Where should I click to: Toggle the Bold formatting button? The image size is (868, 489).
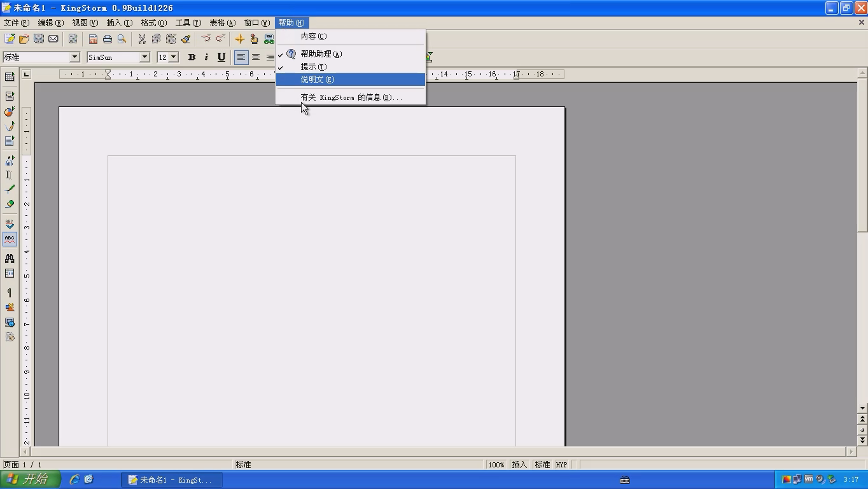[x=192, y=57]
